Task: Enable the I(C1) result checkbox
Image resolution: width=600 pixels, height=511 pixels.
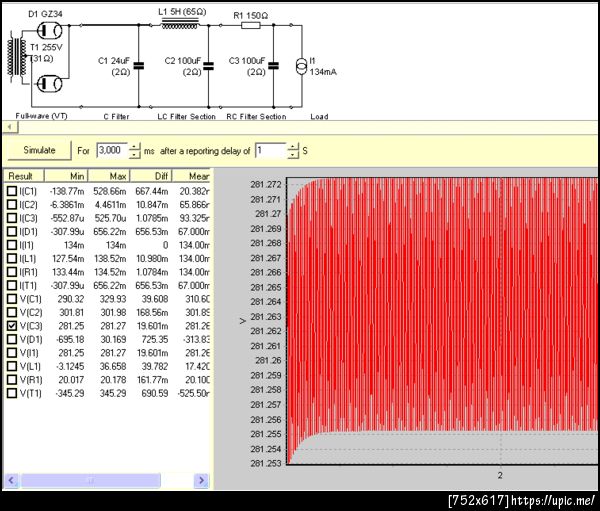Action: pos(12,191)
